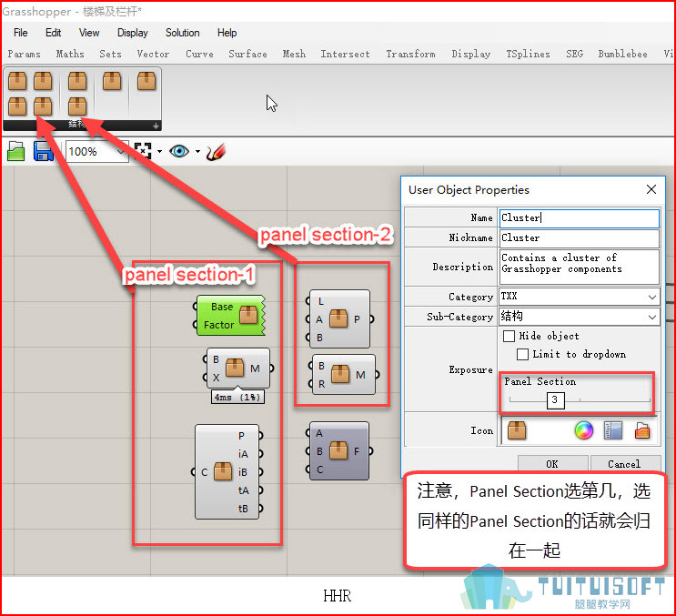Click the Preview eye icon
The width and height of the screenshot is (676, 616).
point(179,151)
